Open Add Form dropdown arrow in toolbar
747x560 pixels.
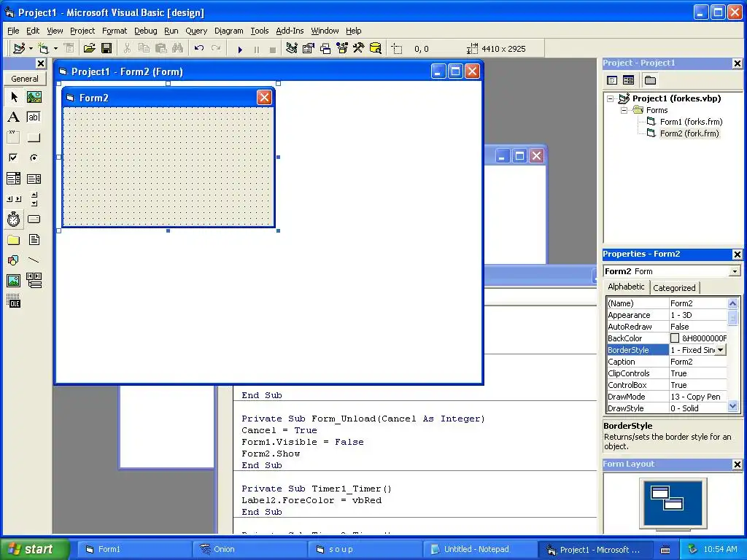click(x=55, y=48)
